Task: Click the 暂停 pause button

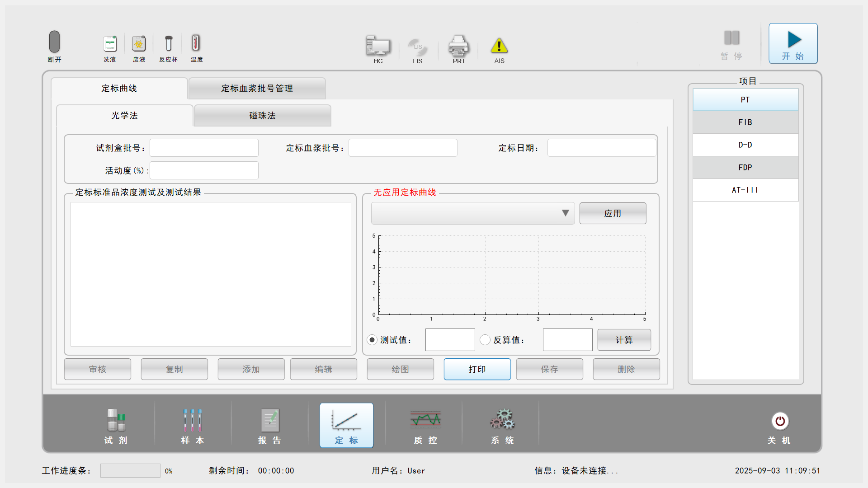Action: pyautogui.click(x=731, y=44)
